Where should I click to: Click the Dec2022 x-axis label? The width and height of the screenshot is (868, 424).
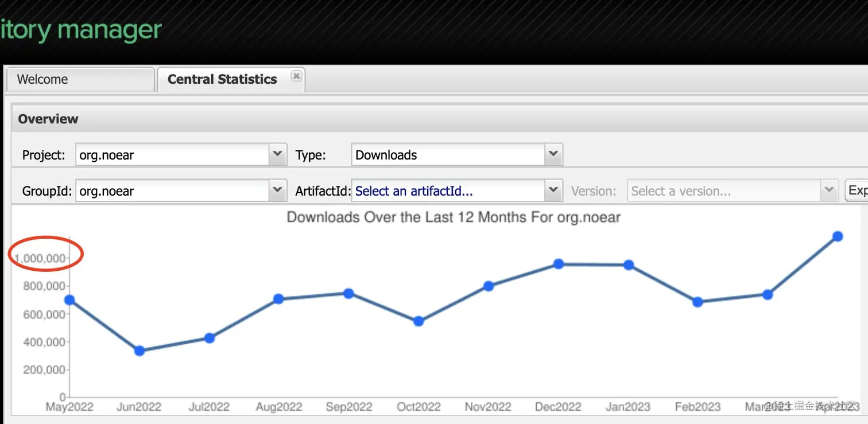pos(558,407)
